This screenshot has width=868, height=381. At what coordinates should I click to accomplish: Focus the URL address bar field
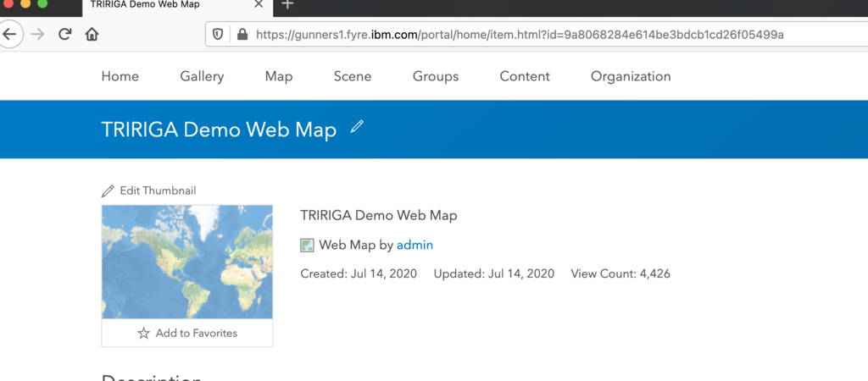click(x=536, y=35)
